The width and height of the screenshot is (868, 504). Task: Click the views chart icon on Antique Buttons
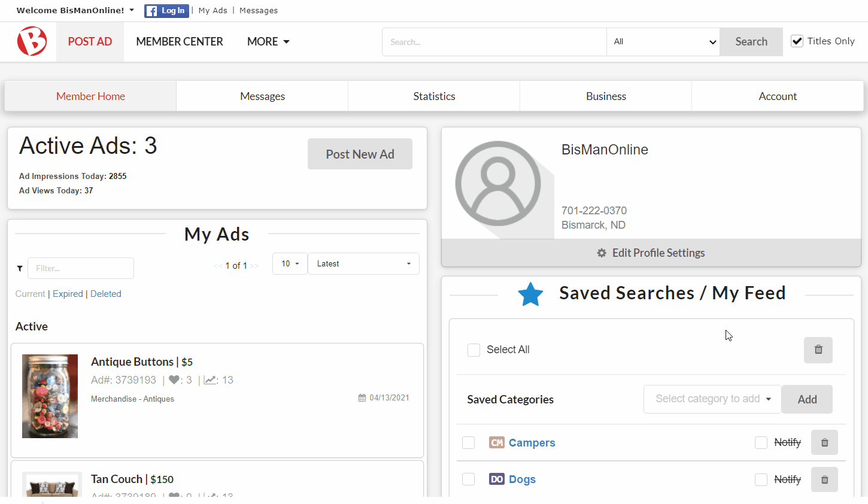210,380
